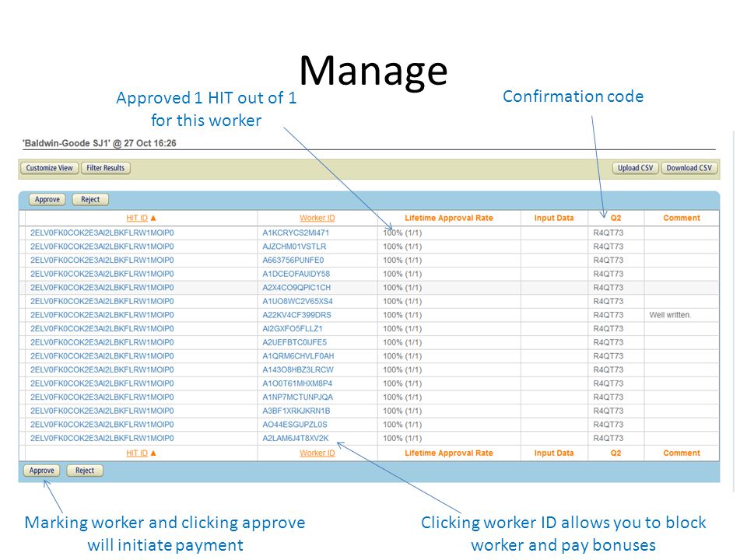Image resolution: width=747 pixels, height=560 pixels.
Task: Open the HIT ID in the A1KCRYCS2MI471 row
Action: coord(102,233)
